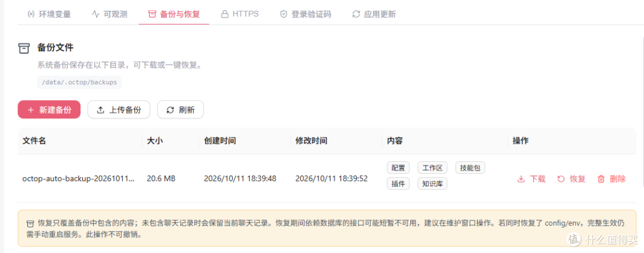Click the 知识库 content tag
The height and width of the screenshot is (253, 644).
pos(432,184)
